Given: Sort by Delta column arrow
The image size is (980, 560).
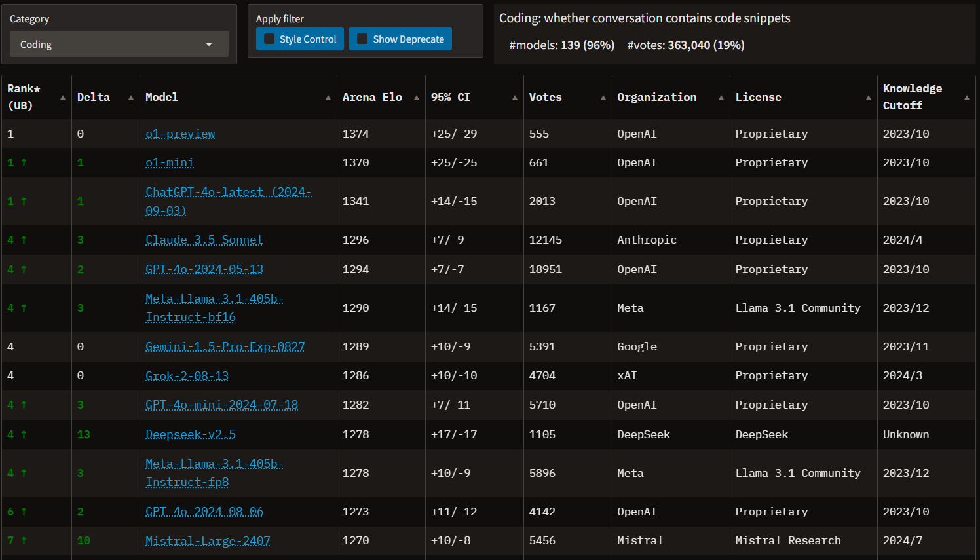Looking at the screenshot, I should coord(131,98).
